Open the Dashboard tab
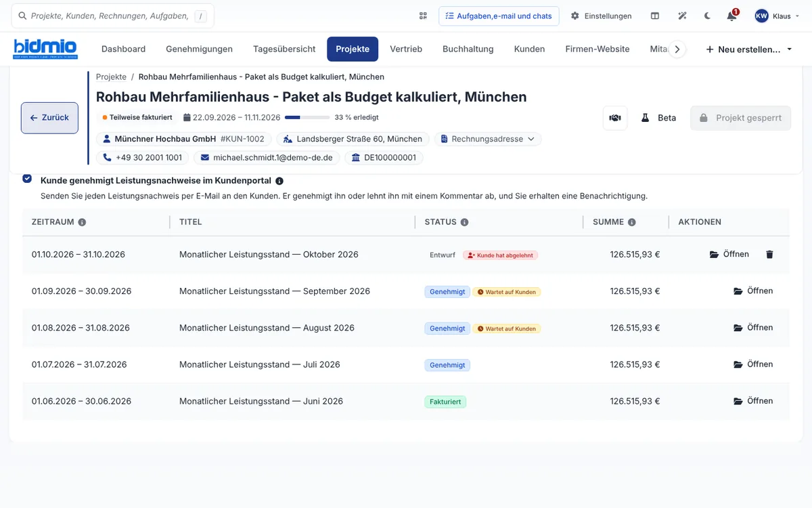 123,49
